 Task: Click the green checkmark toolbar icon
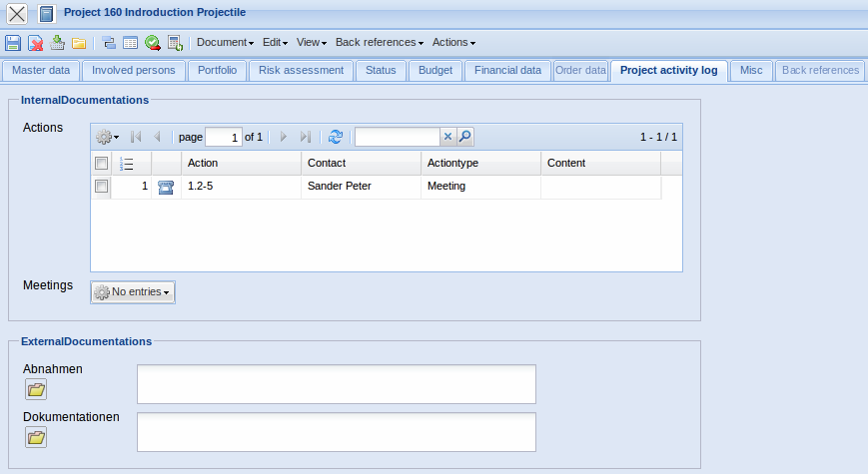tap(152, 43)
